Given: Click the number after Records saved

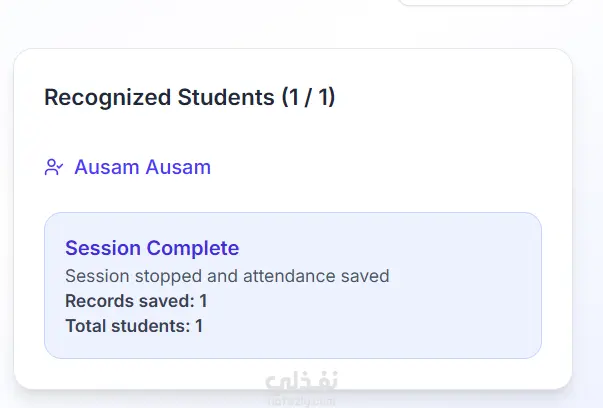Looking at the screenshot, I should tap(203, 301).
